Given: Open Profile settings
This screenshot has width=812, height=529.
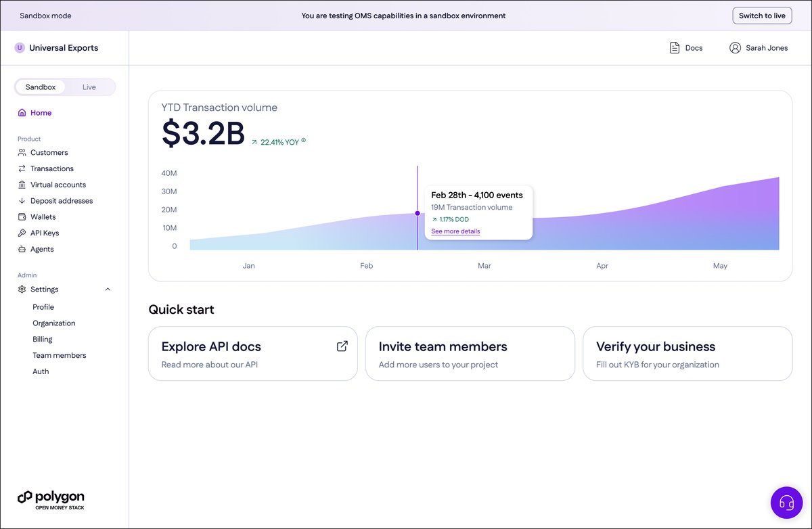Looking at the screenshot, I should [43, 307].
